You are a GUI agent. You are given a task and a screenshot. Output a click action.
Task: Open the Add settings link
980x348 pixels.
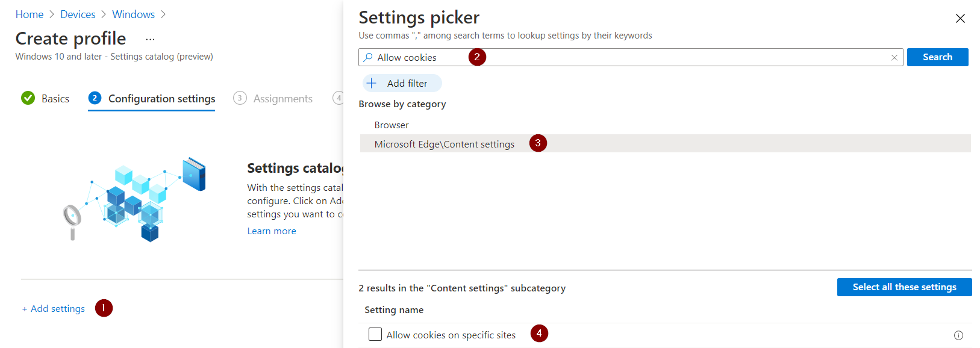tap(54, 309)
